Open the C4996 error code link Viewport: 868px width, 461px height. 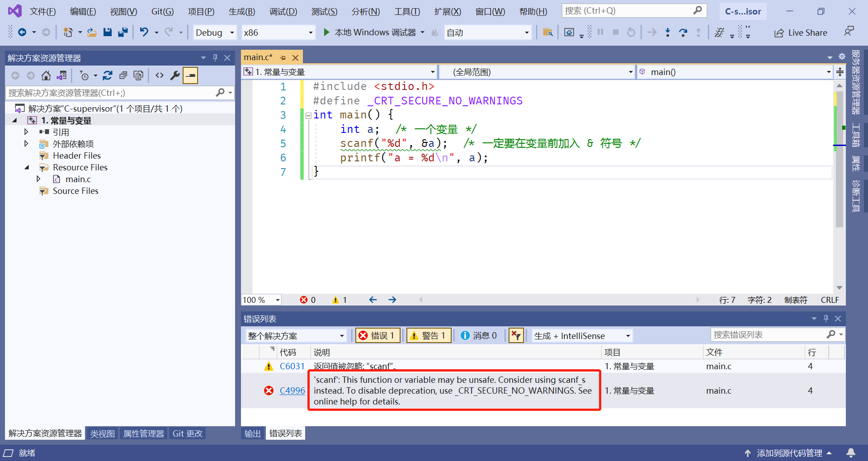pos(292,390)
